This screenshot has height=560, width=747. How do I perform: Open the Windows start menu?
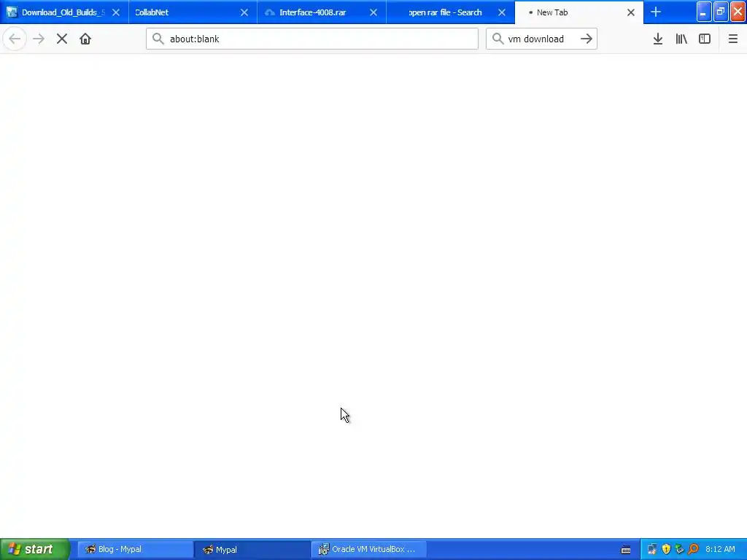35,549
